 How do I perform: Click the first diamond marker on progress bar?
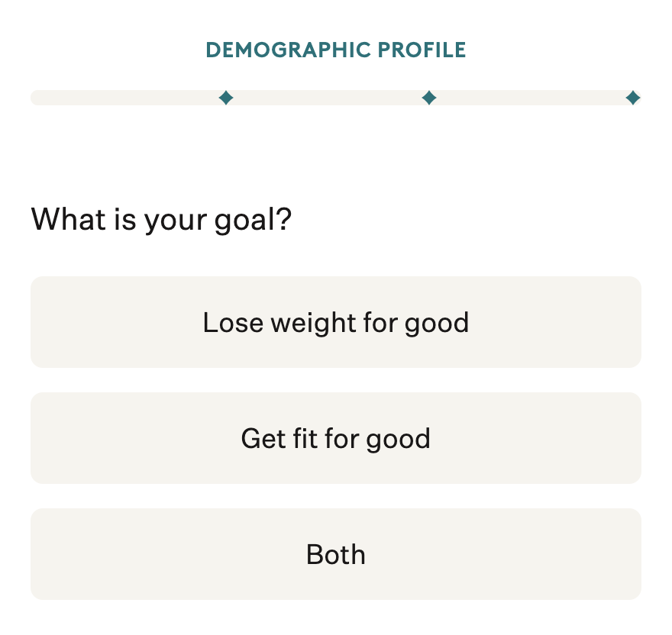225,98
